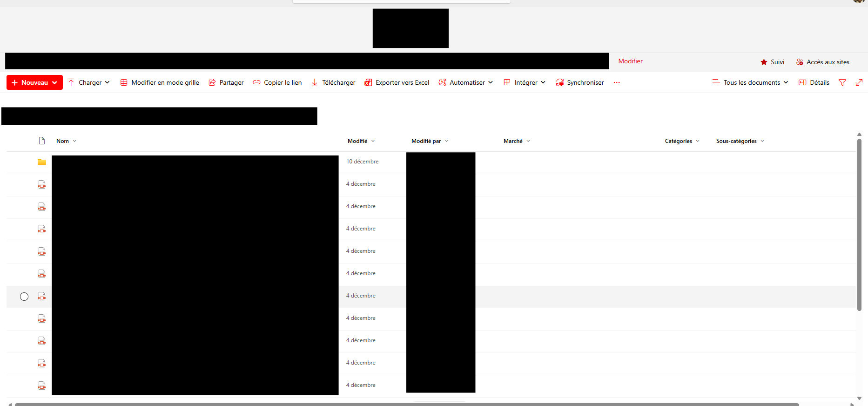Click the file type column header icon
The width and height of the screenshot is (868, 406).
42,141
